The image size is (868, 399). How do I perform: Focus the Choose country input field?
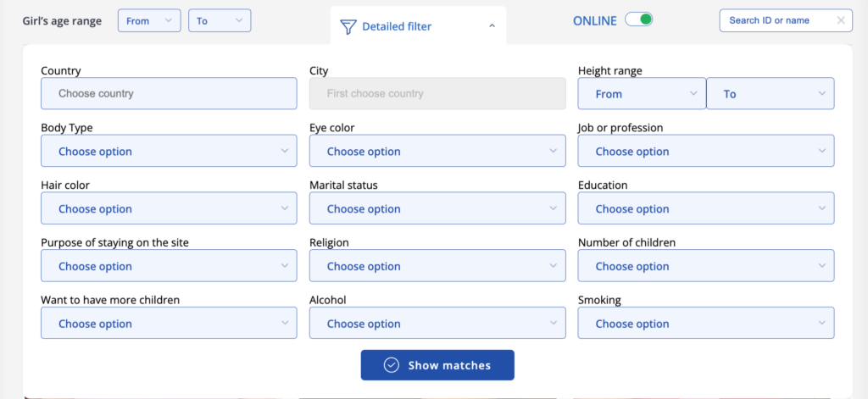(x=169, y=94)
